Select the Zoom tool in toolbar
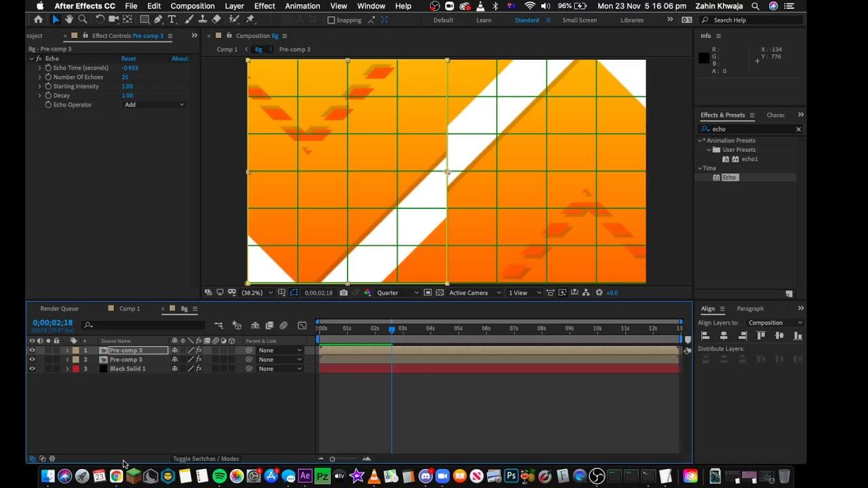The image size is (868, 488). [83, 20]
